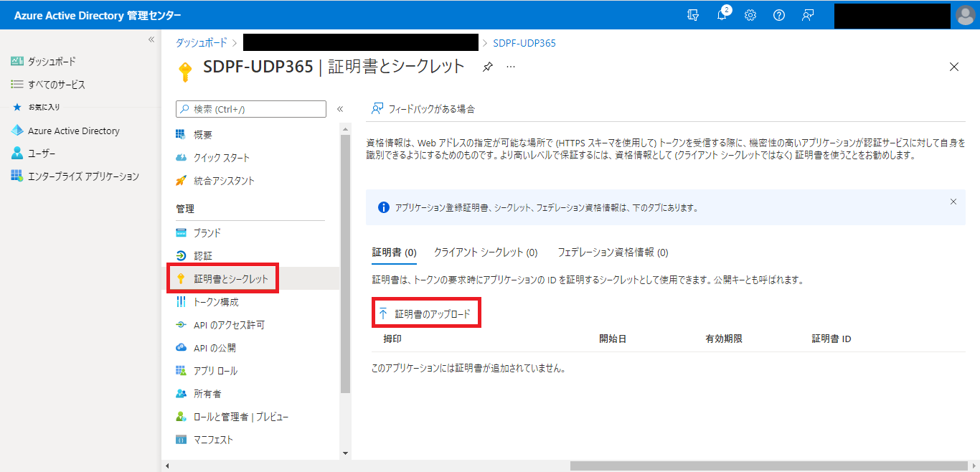Click the user account avatar
This screenshot has height=472, width=980.
click(x=966, y=15)
